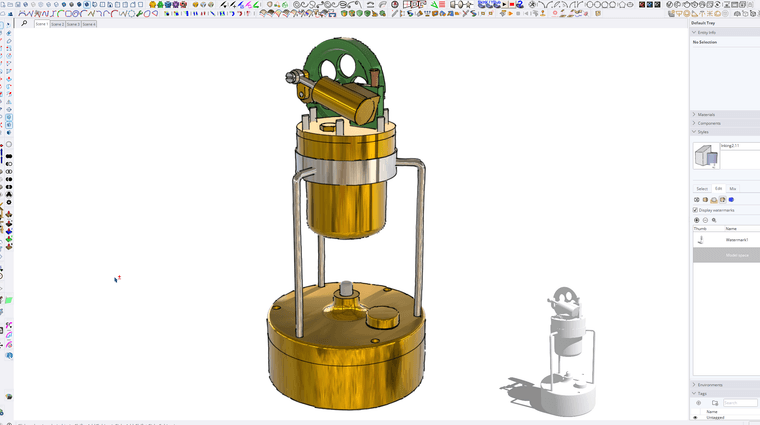Click the add tag folder icon
760x425 pixels.
[714, 403]
